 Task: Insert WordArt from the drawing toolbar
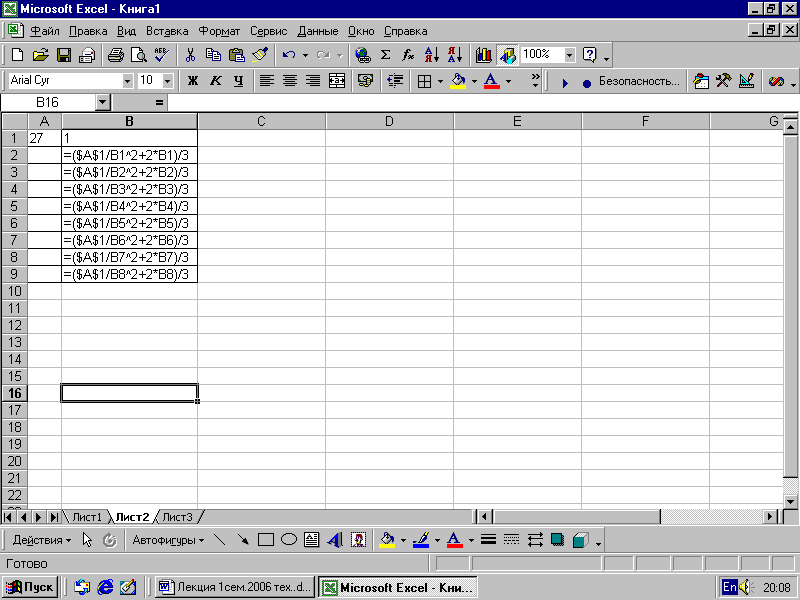tap(335, 540)
